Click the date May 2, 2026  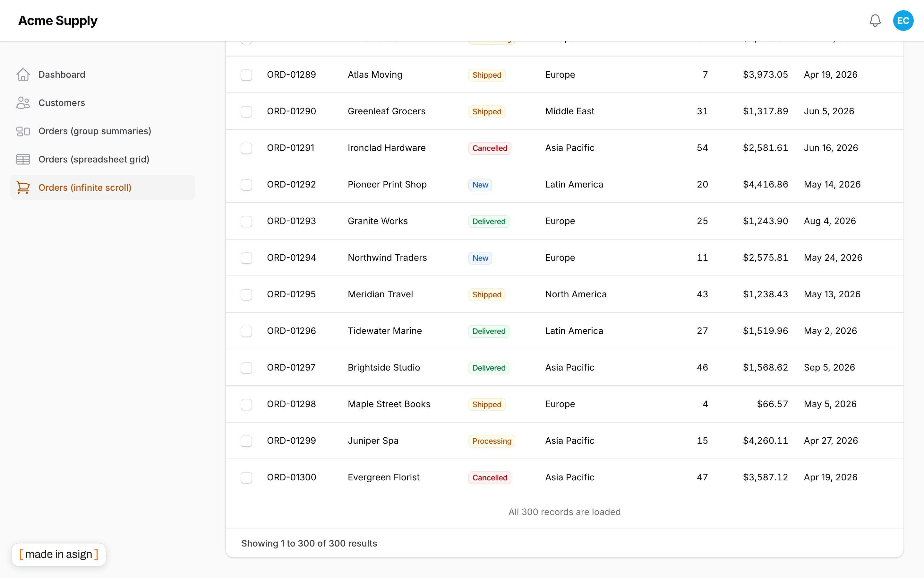(x=830, y=331)
